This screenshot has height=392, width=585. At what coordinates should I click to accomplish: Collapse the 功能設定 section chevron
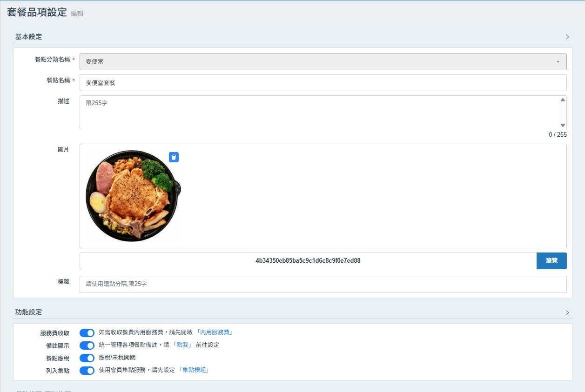[567, 312]
